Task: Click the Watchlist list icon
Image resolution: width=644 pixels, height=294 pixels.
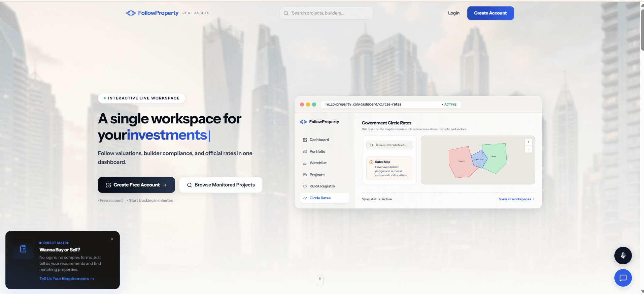Action: point(305,163)
